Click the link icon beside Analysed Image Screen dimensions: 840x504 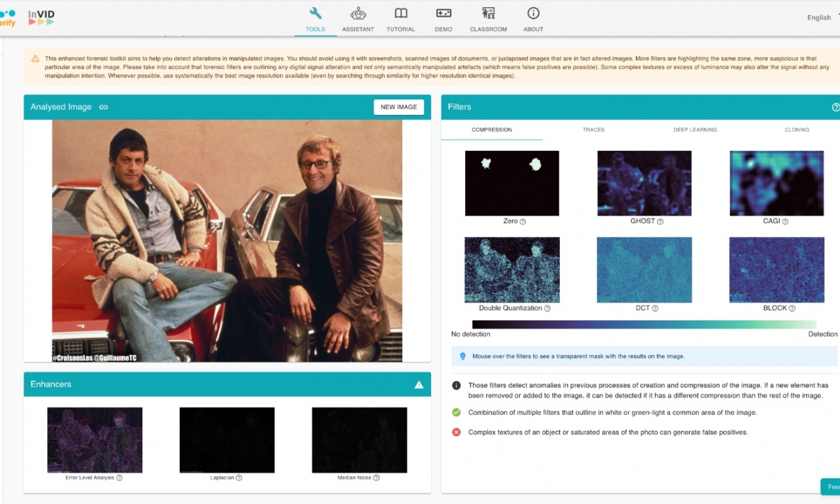103,107
